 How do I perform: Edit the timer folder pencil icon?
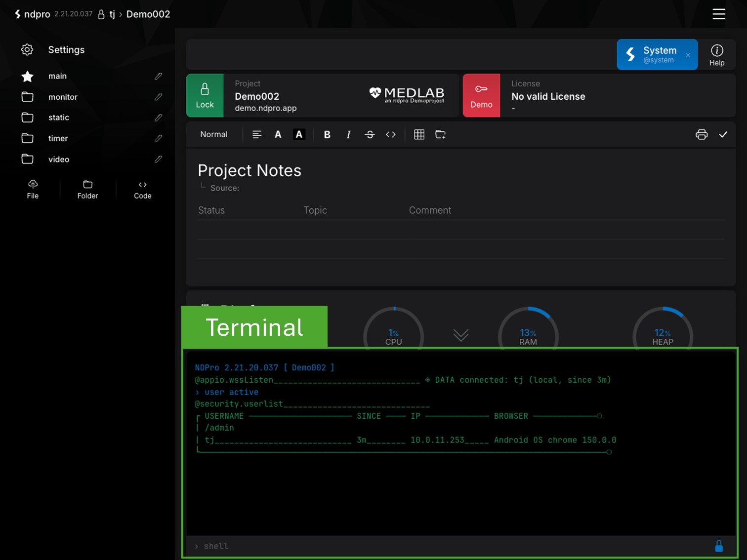158,138
